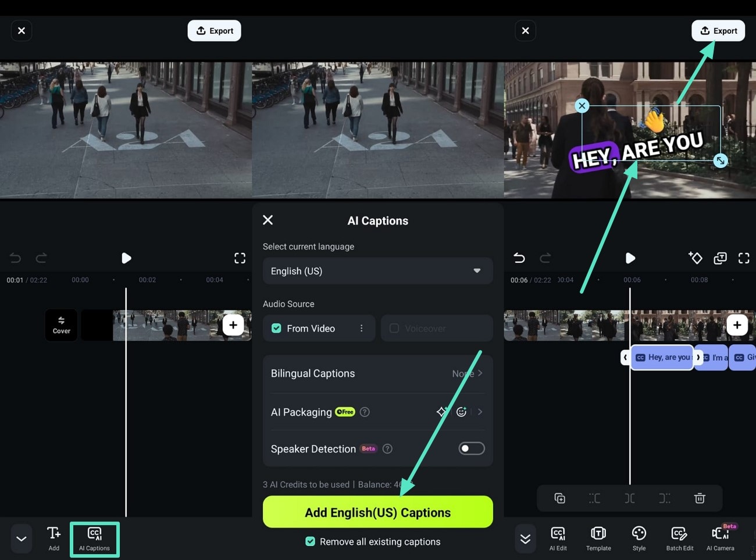
Task: Open From Video more options dots
Action: [x=361, y=329]
